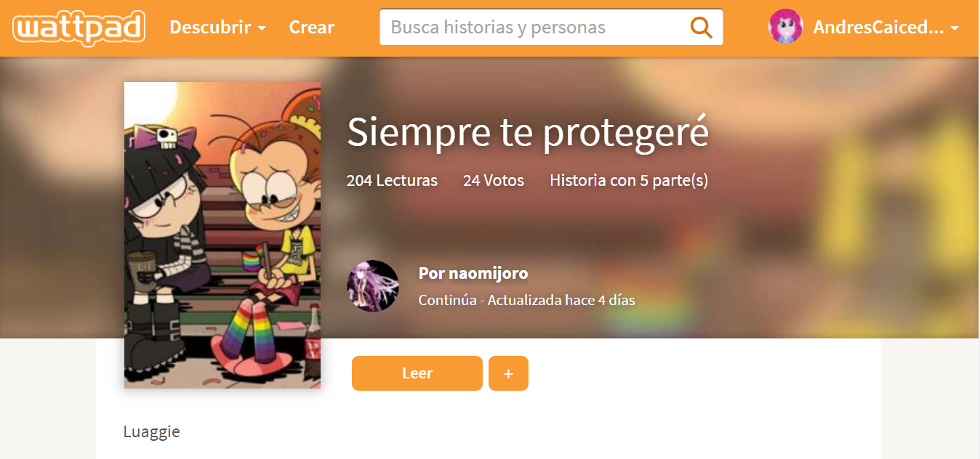Open the user profile avatar in header
This screenshot has height=459, width=980.
click(x=786, y=27)
